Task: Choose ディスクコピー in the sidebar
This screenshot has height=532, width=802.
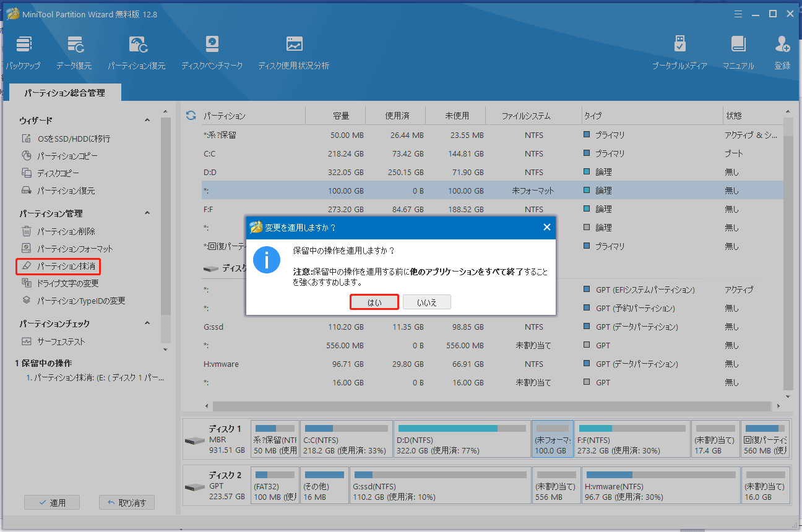Action: coord(51,173)
